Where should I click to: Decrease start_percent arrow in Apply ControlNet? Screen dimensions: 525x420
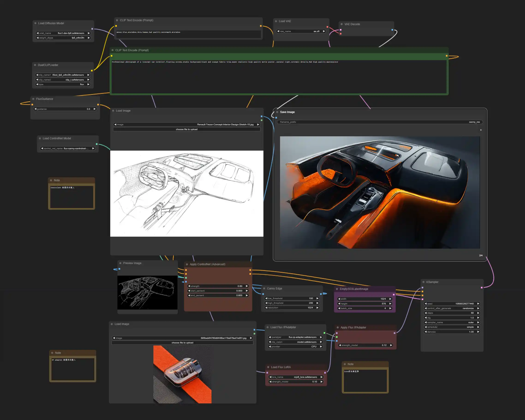pyautogui.click(x=189, y=291)
